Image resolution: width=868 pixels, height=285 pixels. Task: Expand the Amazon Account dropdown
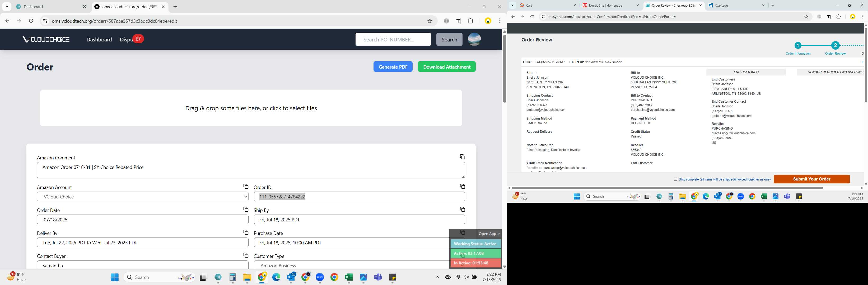tap(143, 197)
